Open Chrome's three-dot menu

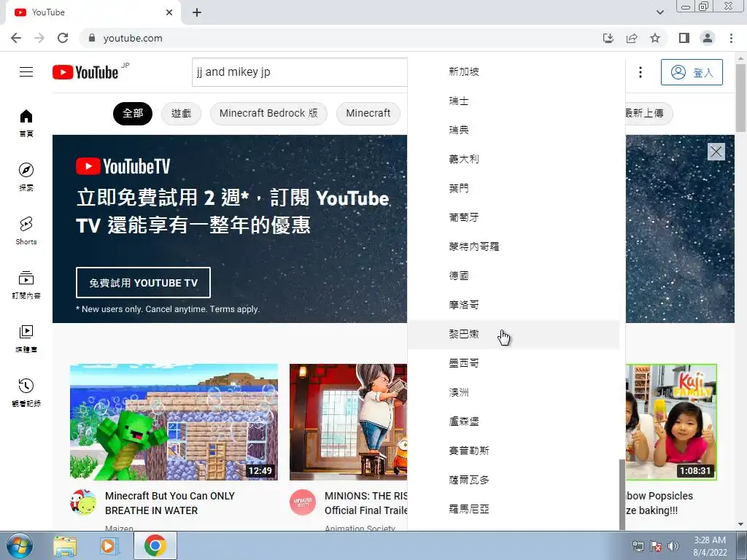(x=731, y=38)
